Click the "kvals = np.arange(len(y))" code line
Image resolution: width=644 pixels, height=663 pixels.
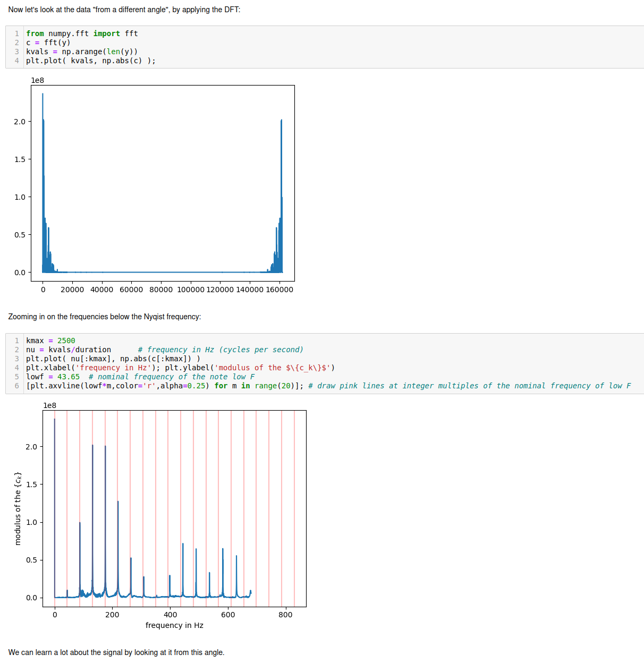(82, 52)
